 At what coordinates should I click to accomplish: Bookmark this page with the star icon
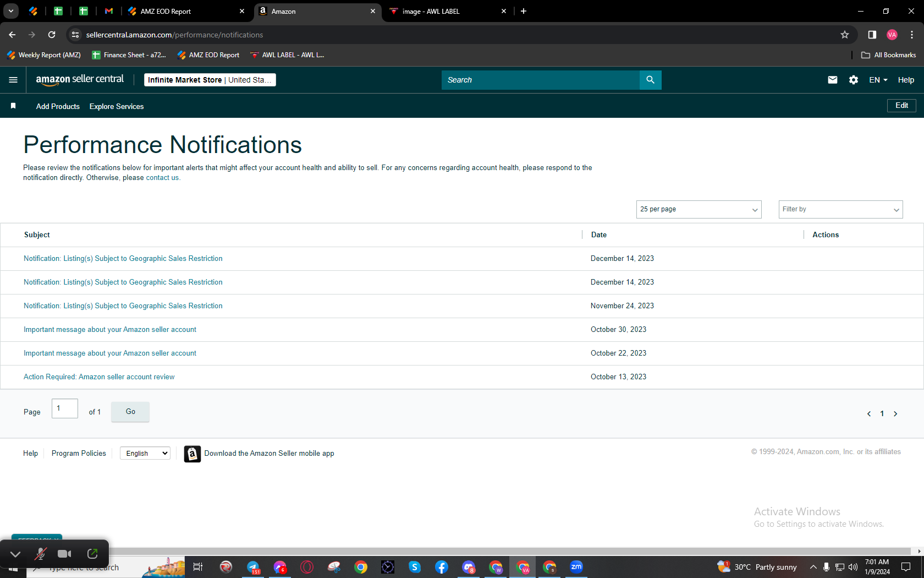tap(845, 35)
